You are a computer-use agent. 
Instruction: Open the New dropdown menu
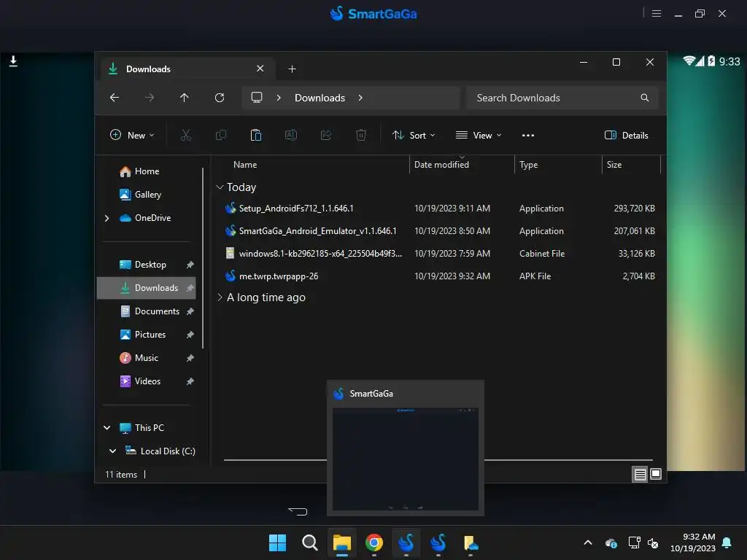(132, 135)
